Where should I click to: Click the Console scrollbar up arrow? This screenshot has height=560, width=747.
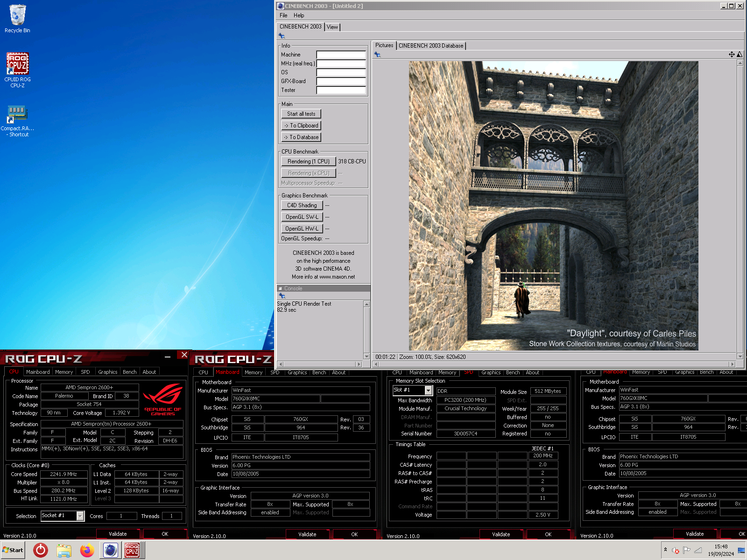366,304
